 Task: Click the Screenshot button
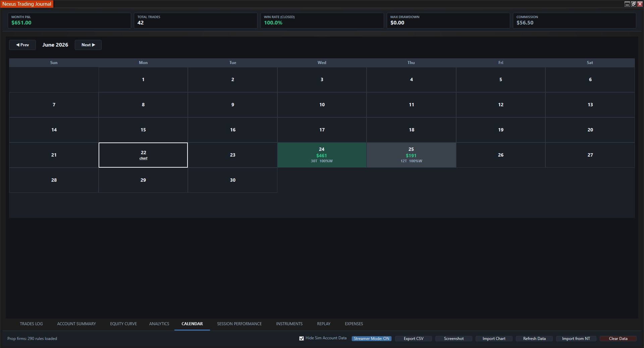coord(454,339)
